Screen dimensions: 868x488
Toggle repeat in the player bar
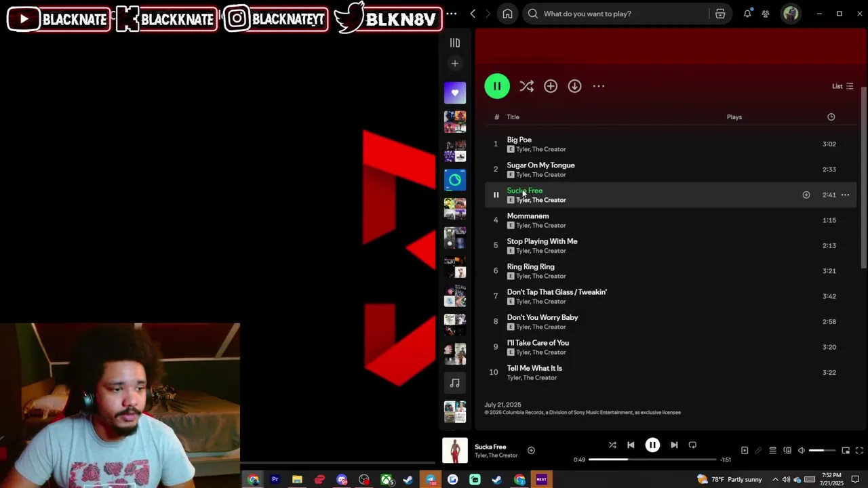pos(692,445)
